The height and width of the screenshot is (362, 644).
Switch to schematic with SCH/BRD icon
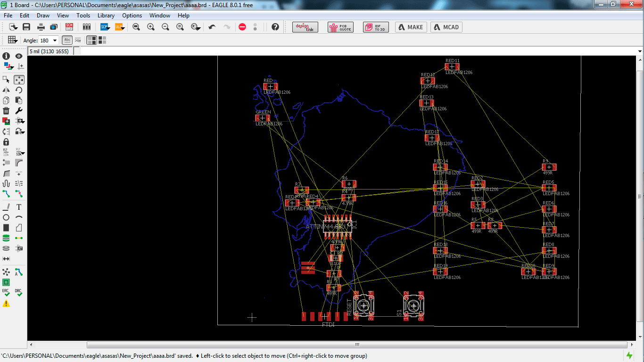coord(69,27)
